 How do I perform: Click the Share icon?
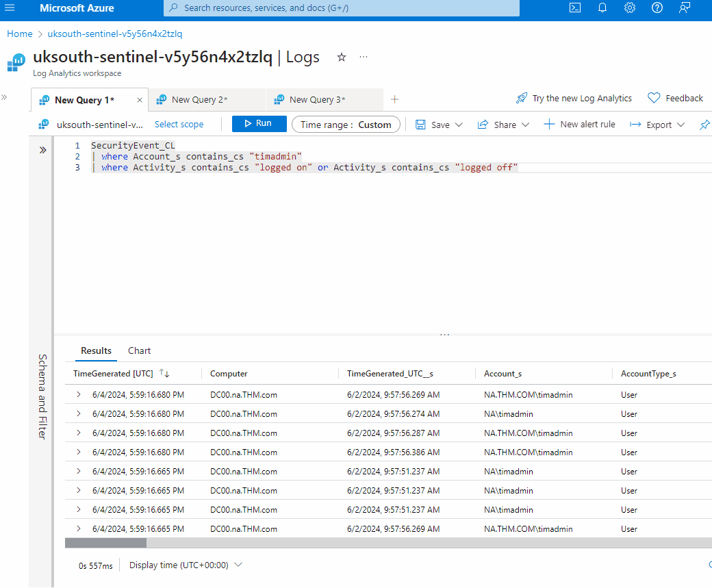click(x=483, y=125)
